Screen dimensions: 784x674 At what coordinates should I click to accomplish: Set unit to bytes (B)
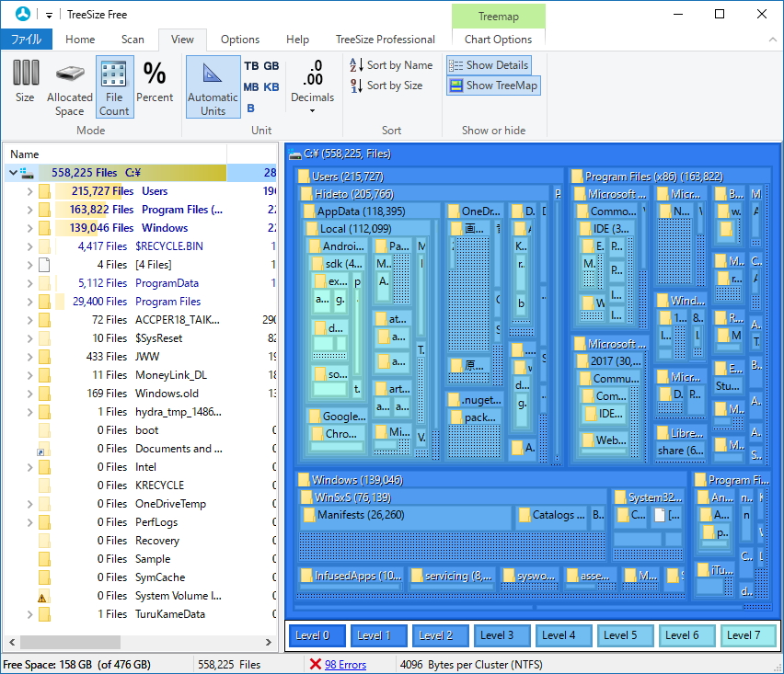pos(251,108)
